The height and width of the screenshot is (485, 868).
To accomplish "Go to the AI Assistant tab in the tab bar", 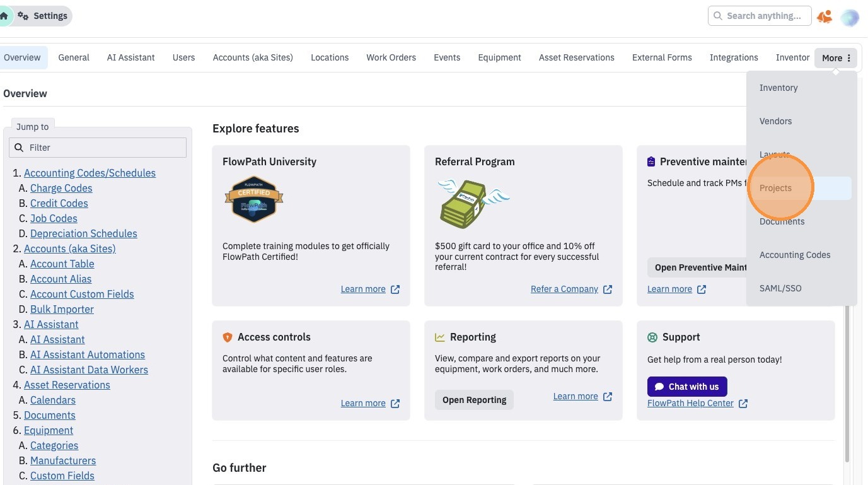I will click(x=130, y=57).
